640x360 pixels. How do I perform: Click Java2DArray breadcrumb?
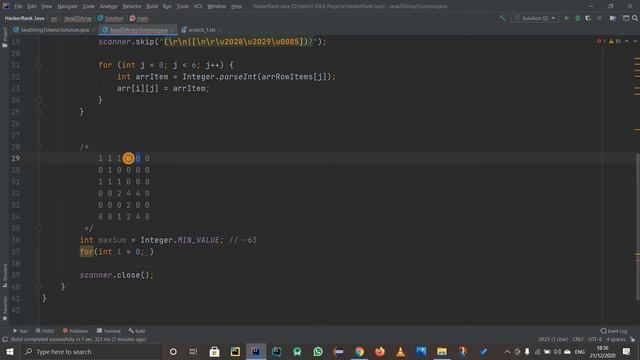click(x=78, y=18)
